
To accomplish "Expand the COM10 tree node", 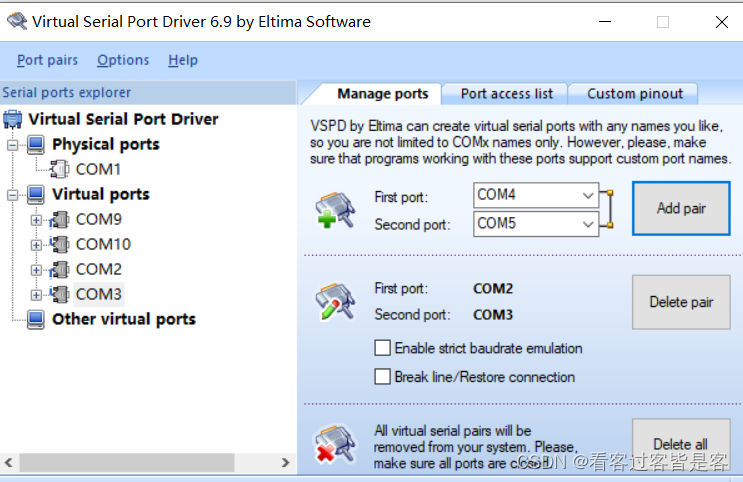I will (x=36, y=245).
